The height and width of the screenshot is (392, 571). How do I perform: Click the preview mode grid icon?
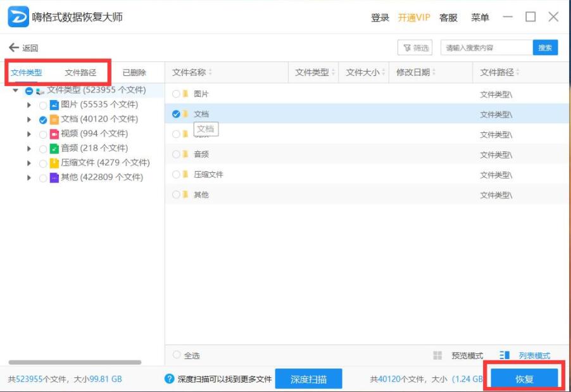tap(437, 355)
